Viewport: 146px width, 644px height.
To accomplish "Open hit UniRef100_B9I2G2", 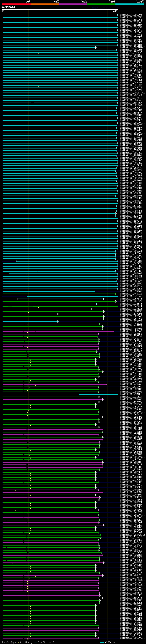I will [x=131, y=20].
